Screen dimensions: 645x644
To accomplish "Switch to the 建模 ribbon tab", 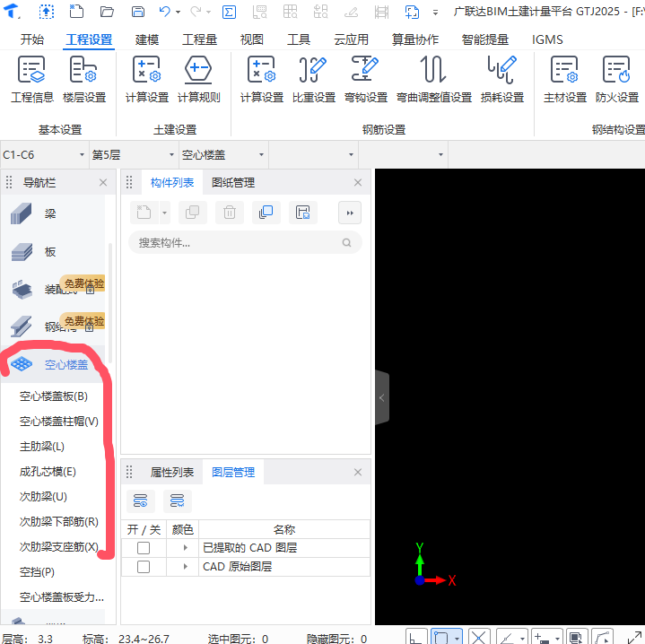I will [147, 39].
